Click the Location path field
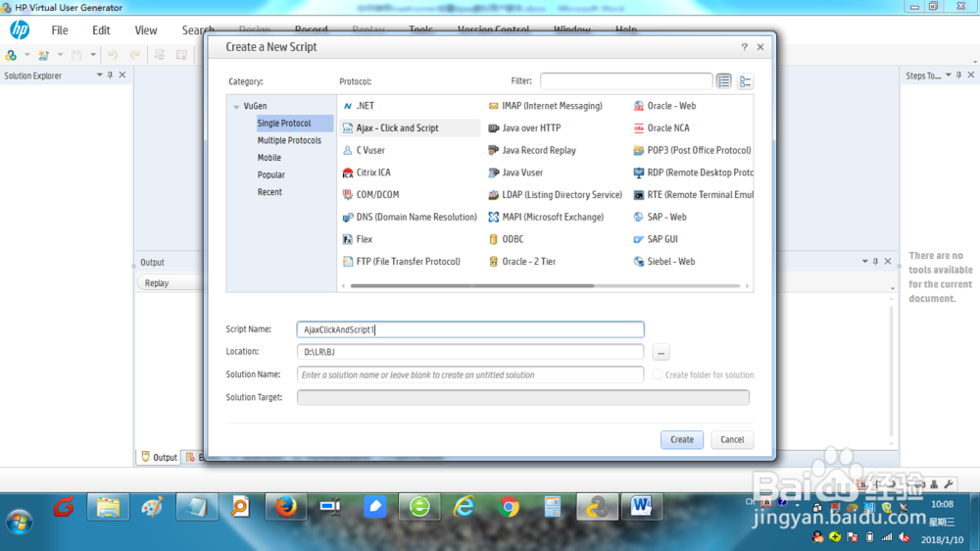This screenshot has height=551, width=980. (x=470, y=352)
